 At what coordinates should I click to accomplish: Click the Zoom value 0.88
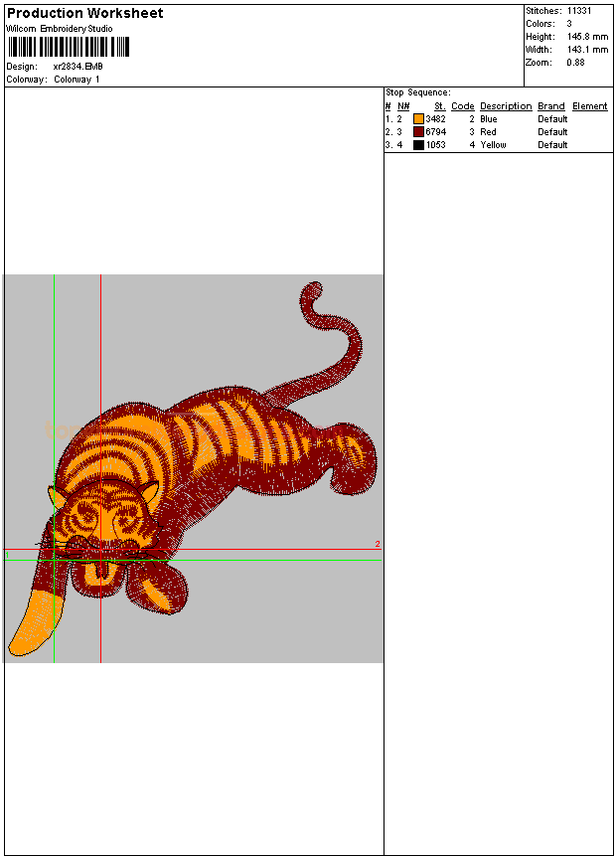pyautogui.click(x=575, y=63)
